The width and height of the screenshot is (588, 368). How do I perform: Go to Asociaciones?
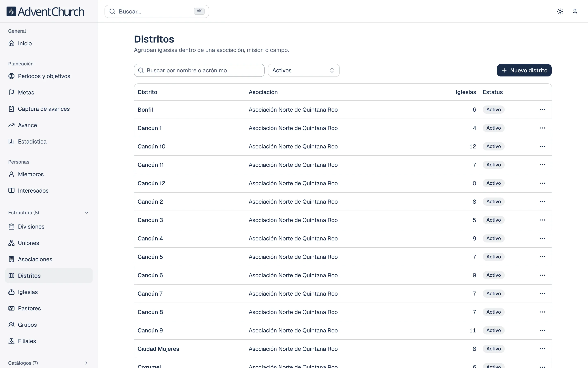point(49,259)
